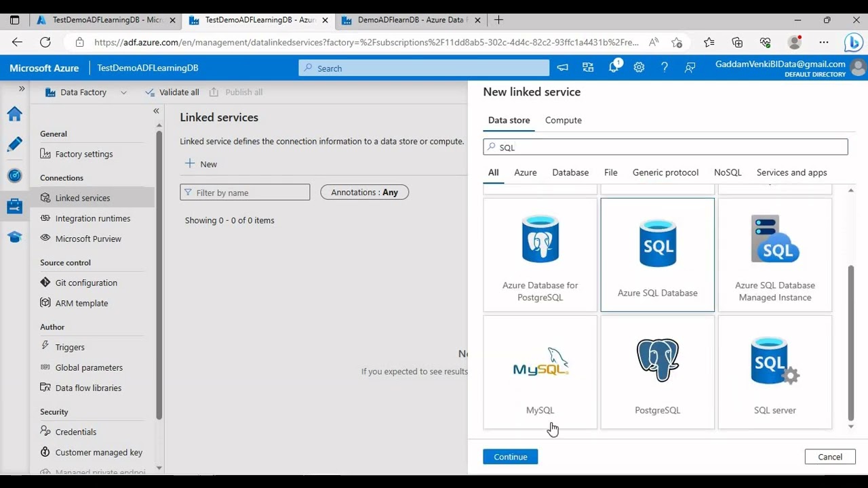Open the Annotations : Any filter
868x488 pixels.
(x=364, y=192)
